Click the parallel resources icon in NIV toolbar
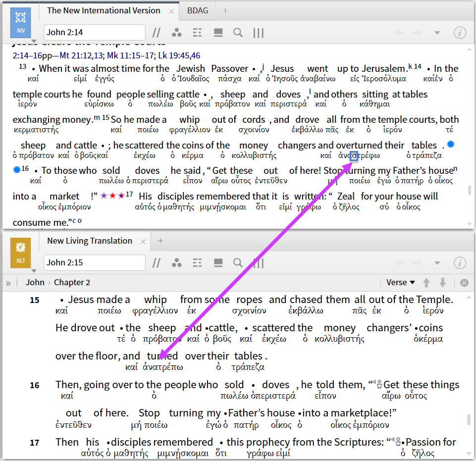476x461 pixels. point(157,33)
